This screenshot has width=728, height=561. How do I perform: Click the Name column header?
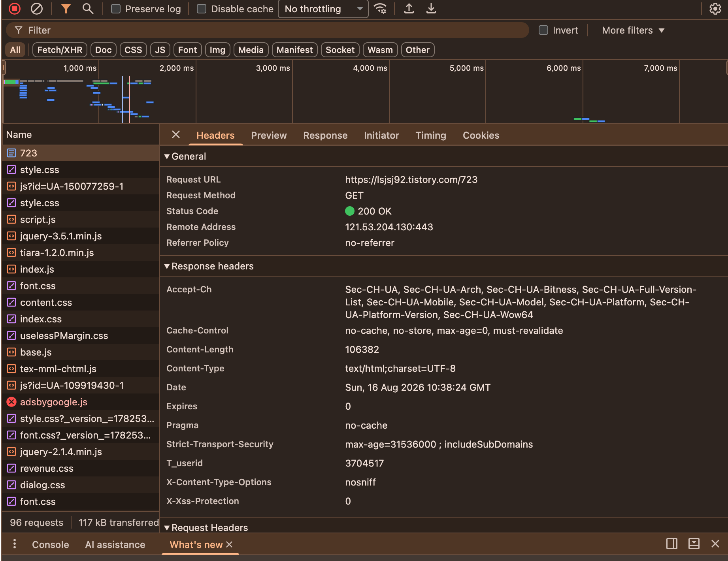(81, 134)
